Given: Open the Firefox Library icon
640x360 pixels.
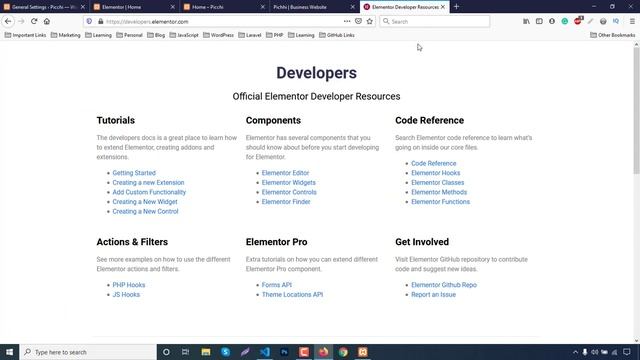Looking at the screenshot, I should [526, 21].
